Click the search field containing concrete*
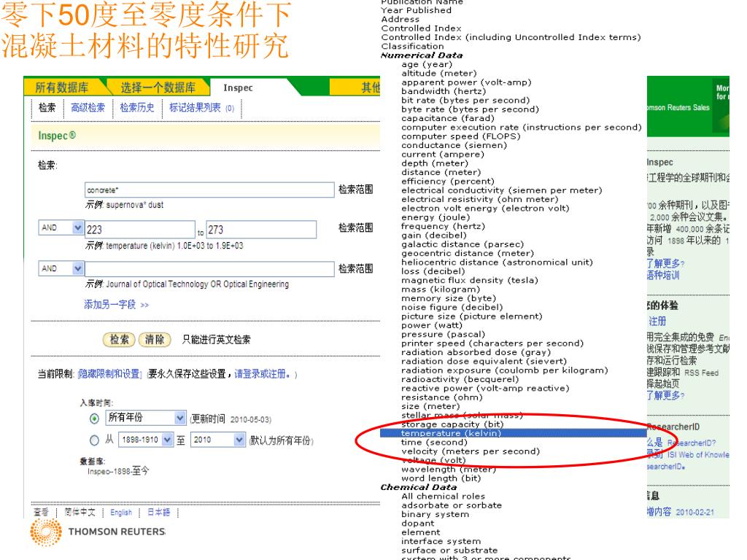The width and height of the screenshot is (747, 560). point(209,190)
